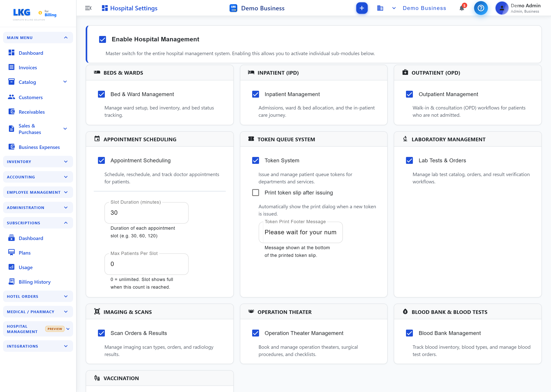Toggle Bed & Ward Management checkbox
This screenshot has height=392, width=551.
tap(101, 94)
